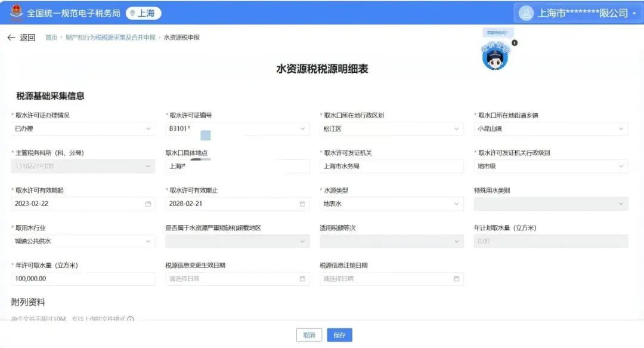Open the company name dropdown in header
Image resolution: width=644 pixels, height=348 pixels.
pyautogui.click(x=634, y=13)
